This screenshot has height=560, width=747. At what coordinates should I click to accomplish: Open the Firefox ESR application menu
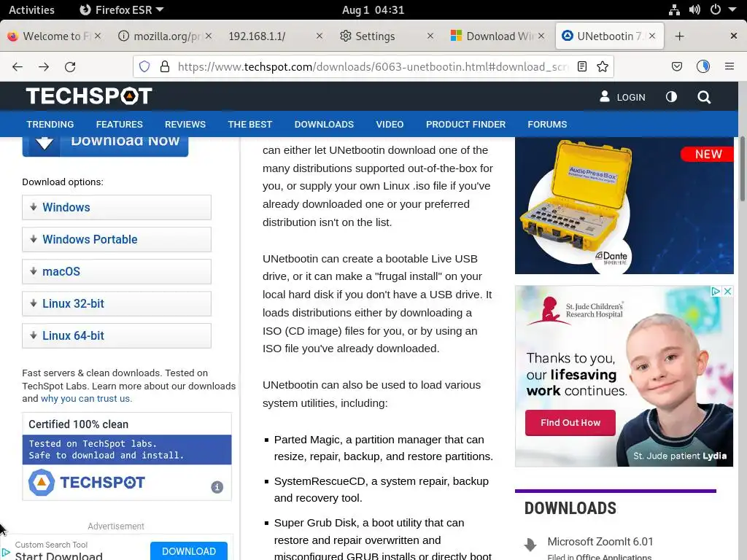tap(121, 9)
